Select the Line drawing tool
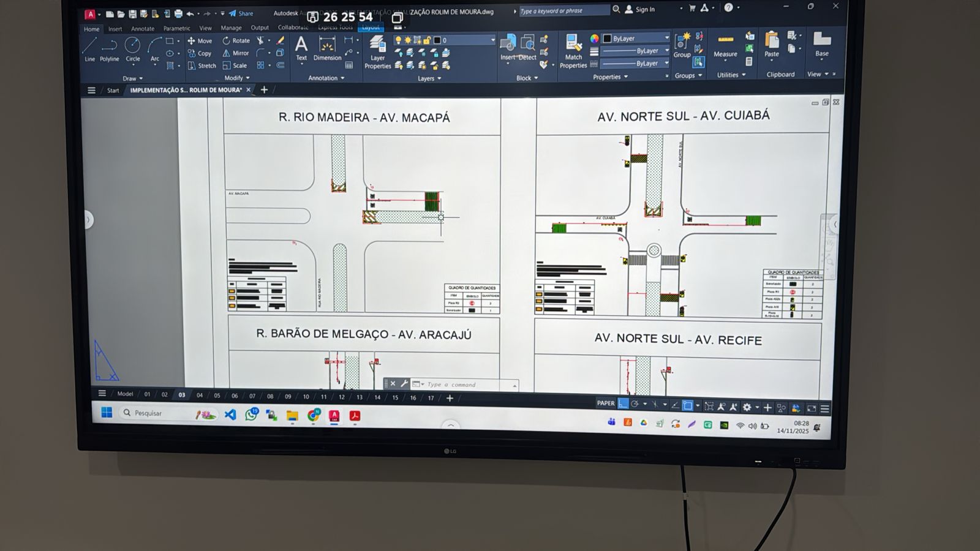 pyautogui.click(x=89, y=48)
